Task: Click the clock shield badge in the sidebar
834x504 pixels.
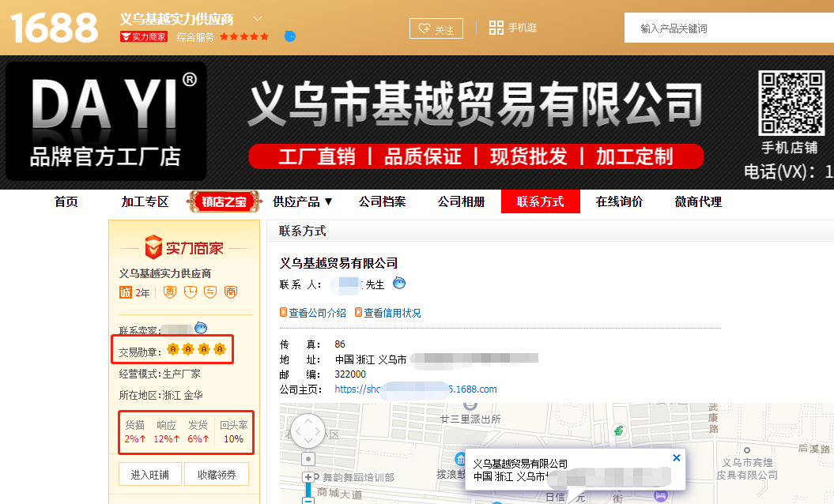Action: (x=190, y=291)
